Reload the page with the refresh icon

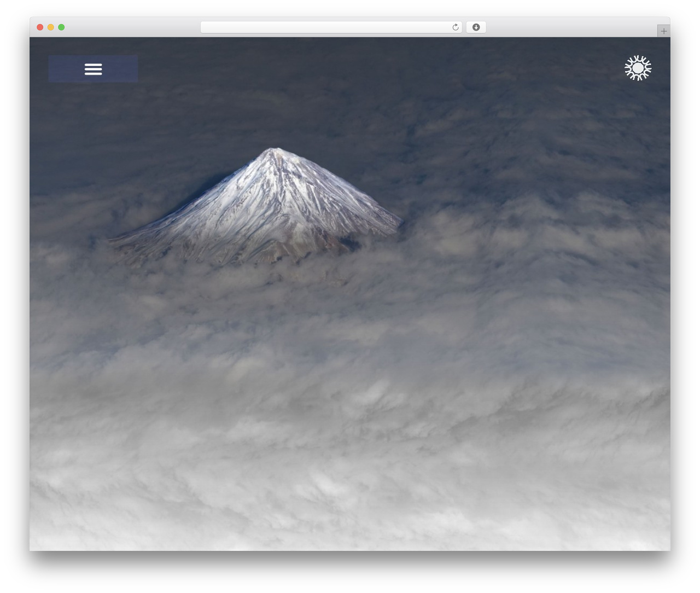[456, 27]
